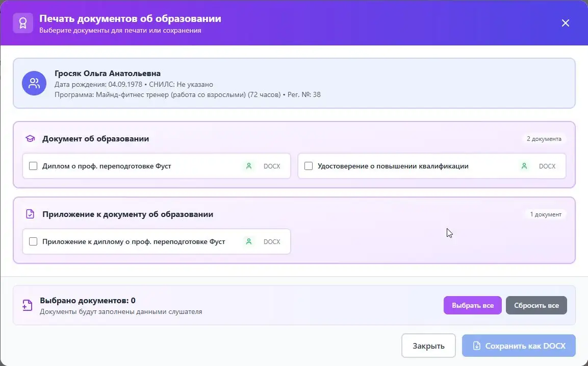
Task: Click the Закрыть button
Action: pyautogui.click(x=428, y=346)
